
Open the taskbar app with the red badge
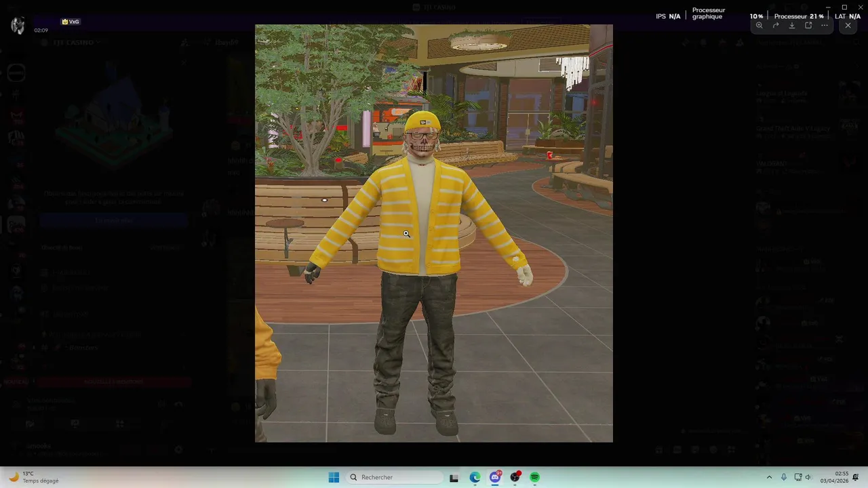pyautogui.click(x=515, y=477)
